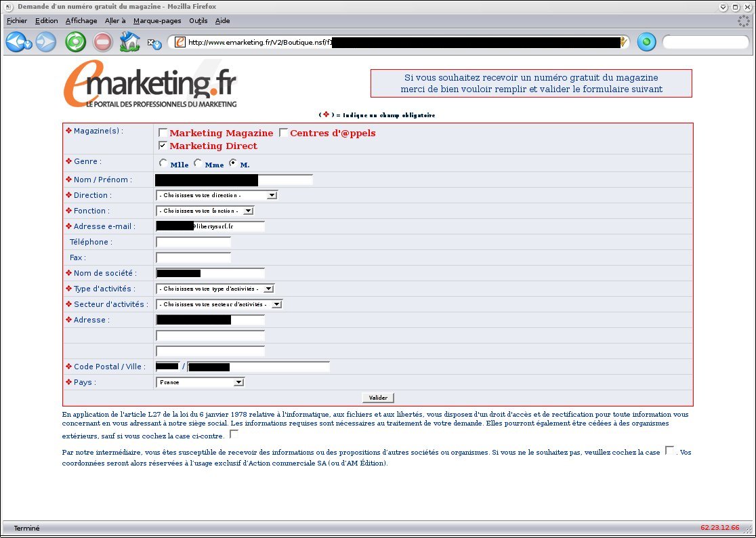
Task: Open the Aller à menu
Action: (x=115, y=21)
